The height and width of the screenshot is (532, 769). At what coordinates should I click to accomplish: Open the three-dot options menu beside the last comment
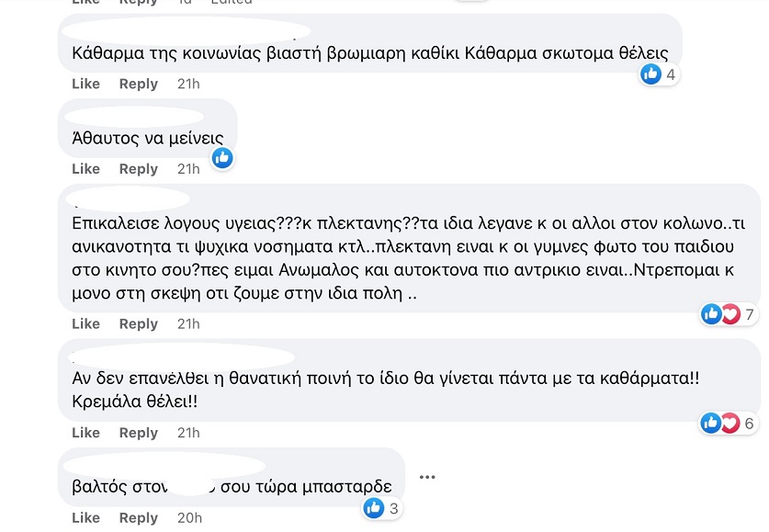pyautogui.click(x=426, y=477)
